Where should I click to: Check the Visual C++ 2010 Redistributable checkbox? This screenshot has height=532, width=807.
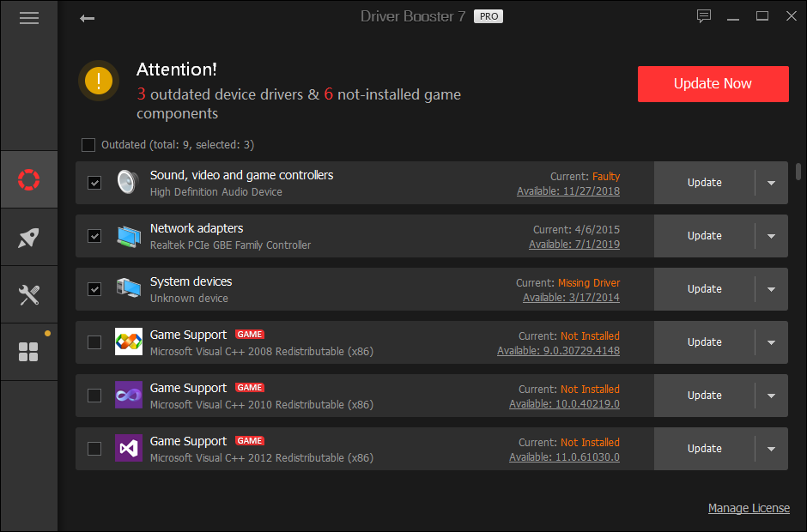94,396
